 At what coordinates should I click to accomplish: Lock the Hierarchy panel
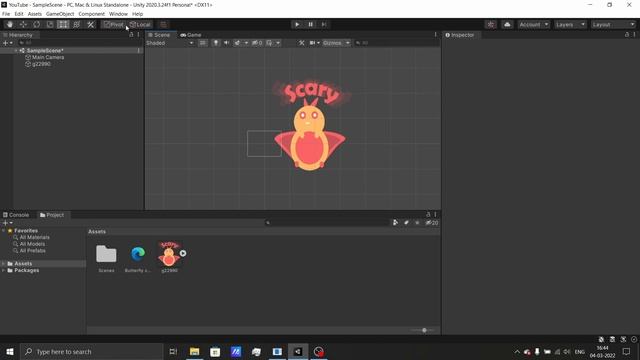click(x=131, y=35)
